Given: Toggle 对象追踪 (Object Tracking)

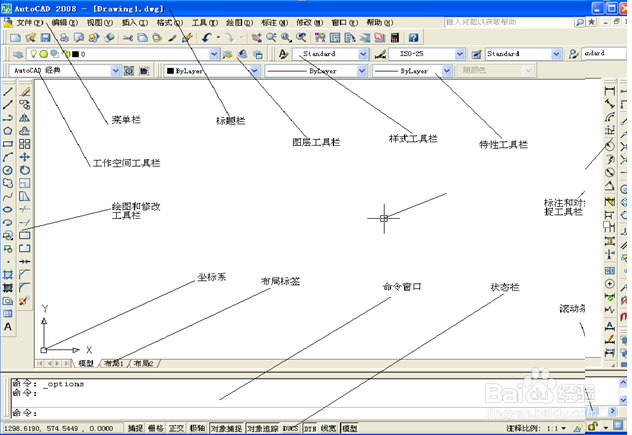Looking at the screenshot, I should click(262, 428).
